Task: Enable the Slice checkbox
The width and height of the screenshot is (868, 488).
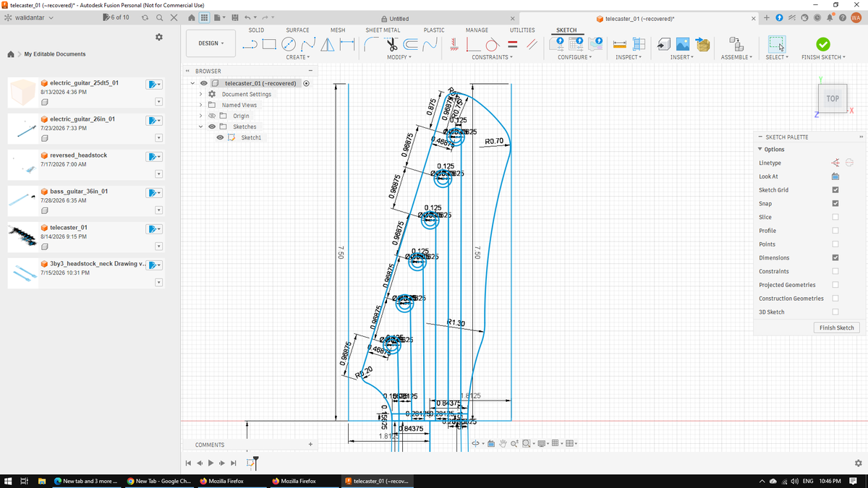Action: [835, 217]
